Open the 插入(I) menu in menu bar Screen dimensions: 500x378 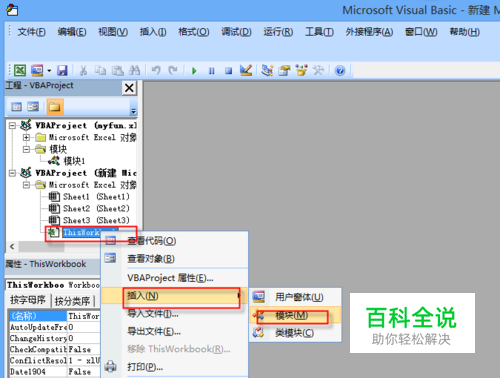153,32
